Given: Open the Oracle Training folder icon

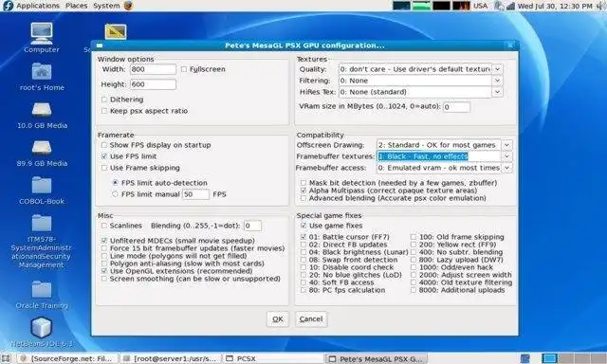Looking at the screenshot, I should point(42,290).
